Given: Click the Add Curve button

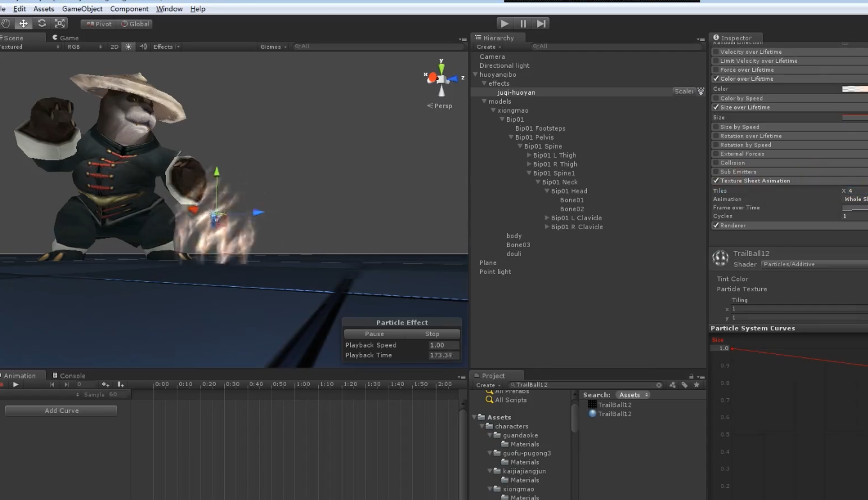Looking at the screenshot, I should pos(61,411).
